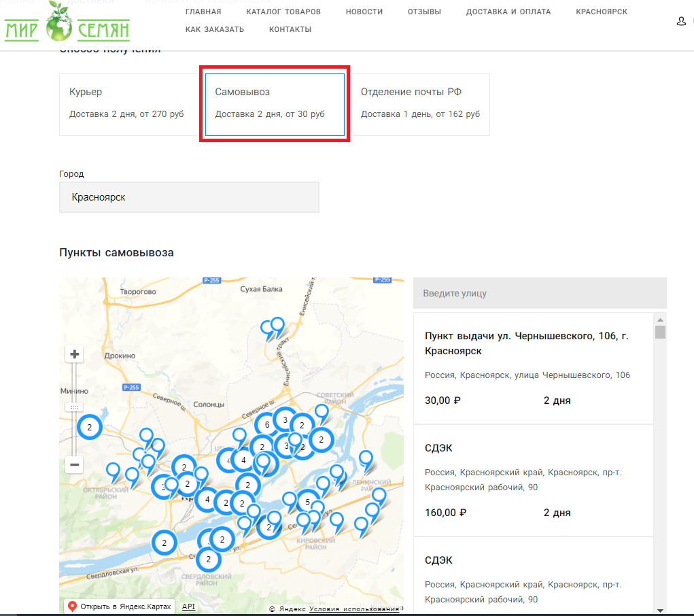This screenshot has width=694, height=616.
Task: Choose the Самовывоз delivery option
Action: (x=275, y=105)
